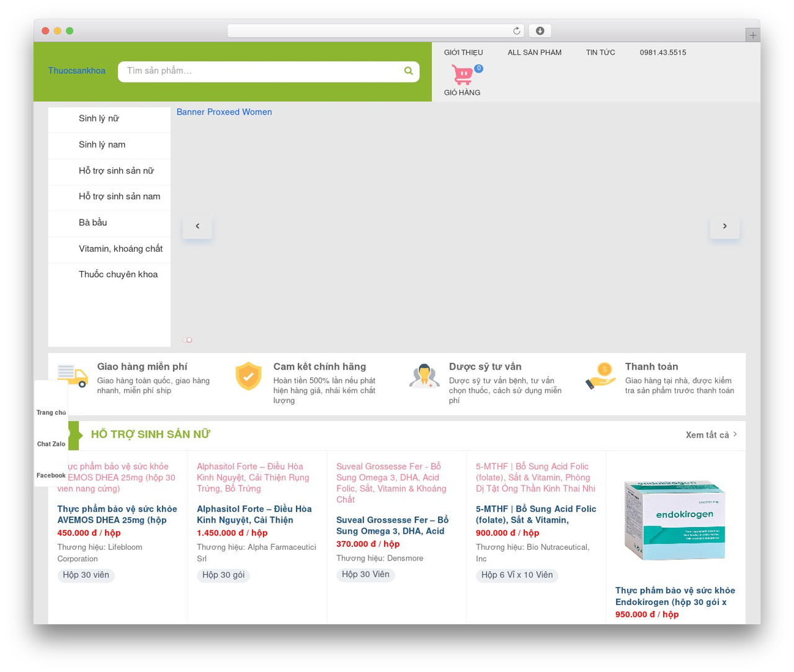794x672 pixels.
Task: Open ALL SẢN PHẨM menu item
Action: 535,53
